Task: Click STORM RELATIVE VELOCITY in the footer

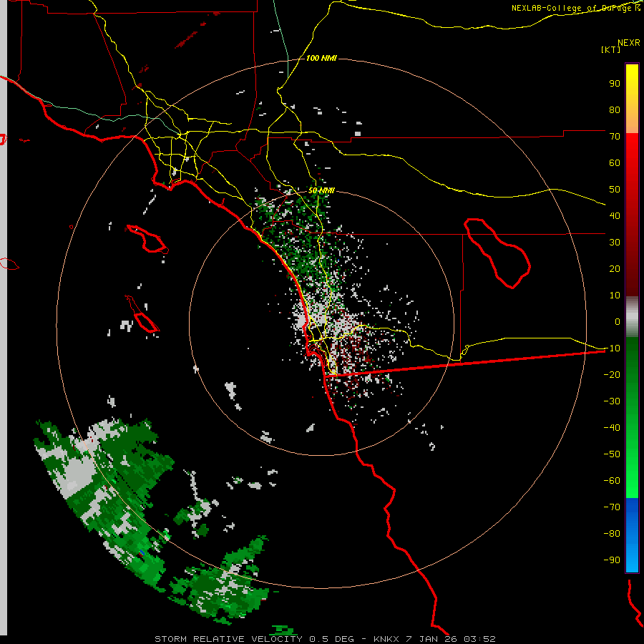Action: [228, 639]
